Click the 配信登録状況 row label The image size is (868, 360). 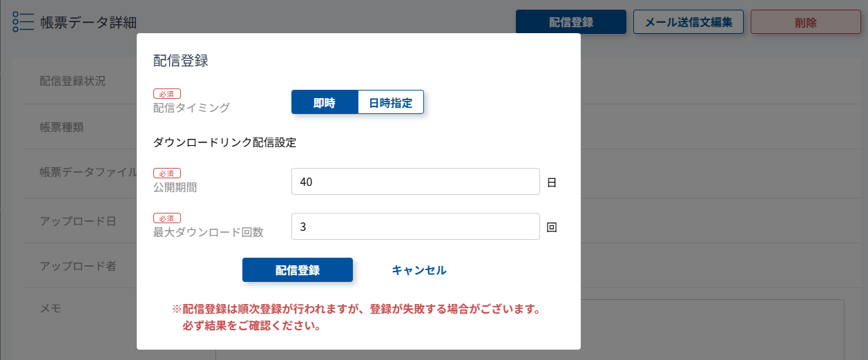tap(73, 81)
